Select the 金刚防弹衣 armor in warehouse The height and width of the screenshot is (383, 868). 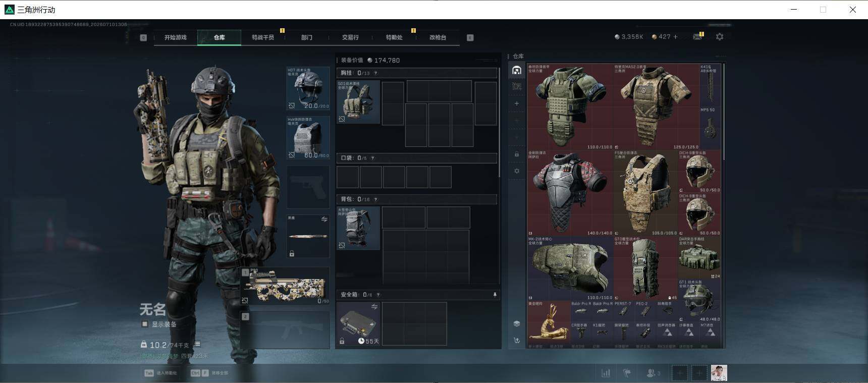[x=570, y=193]
